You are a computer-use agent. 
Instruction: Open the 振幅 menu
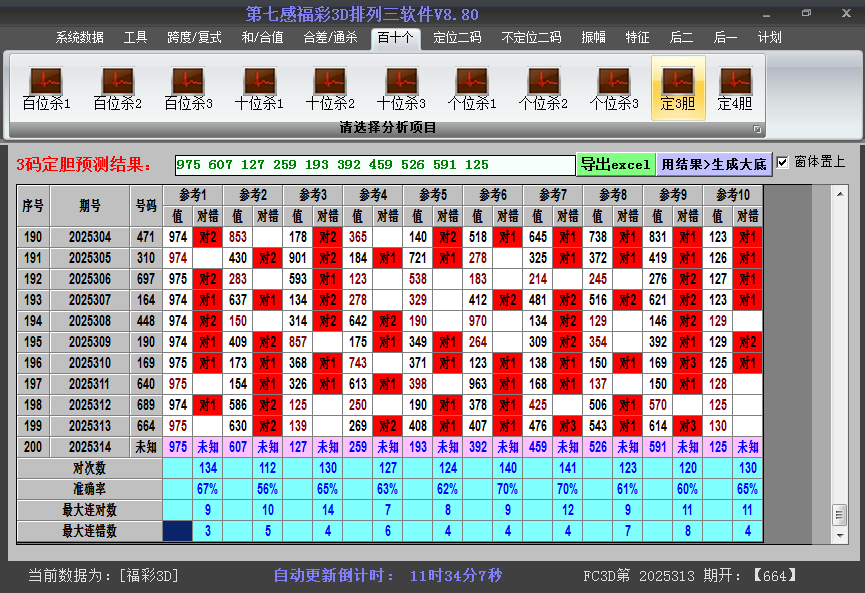click(595, 37)
